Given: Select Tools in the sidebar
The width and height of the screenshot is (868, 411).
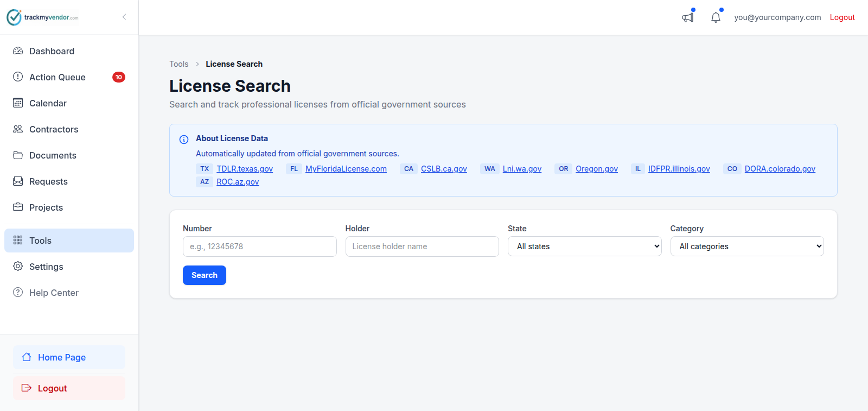Looking at the screenshot, I should point(69,241).
